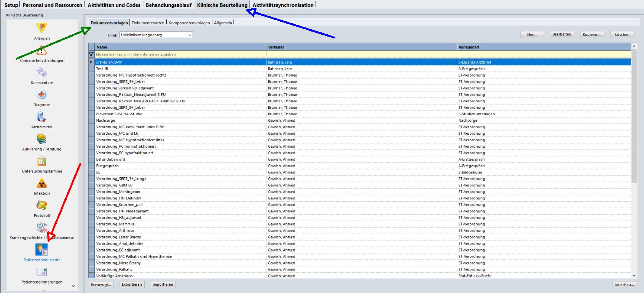This screenshot has height=293, width=644.
Task: Click the Arzneimittel medication icon
Action: [x=41, y=117]
